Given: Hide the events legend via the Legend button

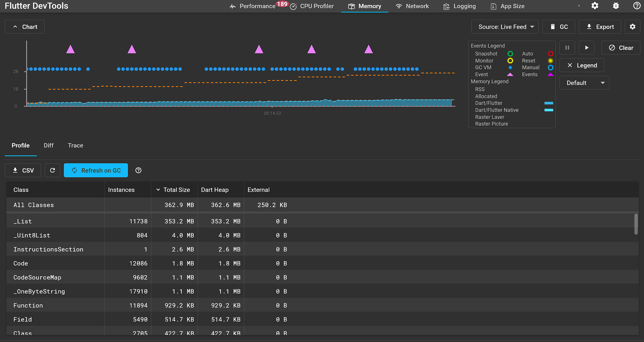Looking at the screenshot, I should click(581, 65).
